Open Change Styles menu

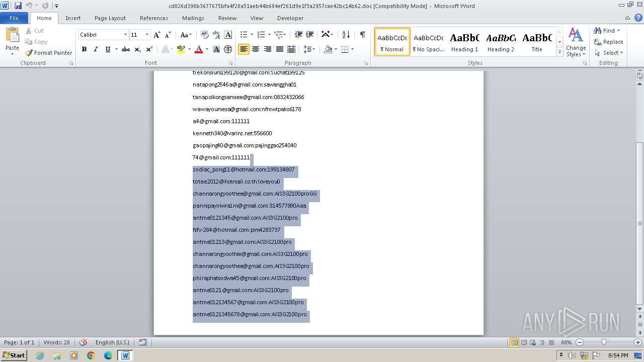coord(576,42)
